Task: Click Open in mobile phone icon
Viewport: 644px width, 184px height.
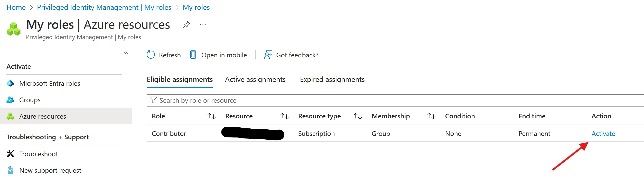Action: pos(193,55)
